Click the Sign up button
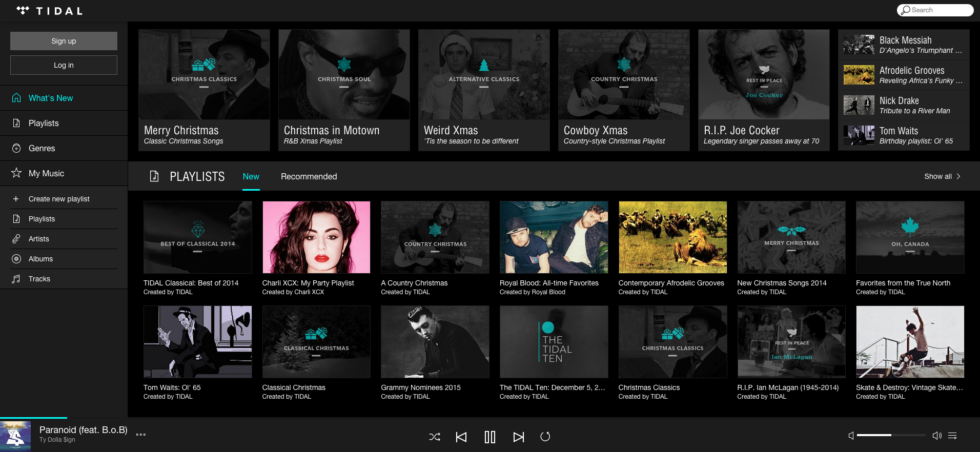This screenshot has width=980, height=452. [x=64, y=41]
